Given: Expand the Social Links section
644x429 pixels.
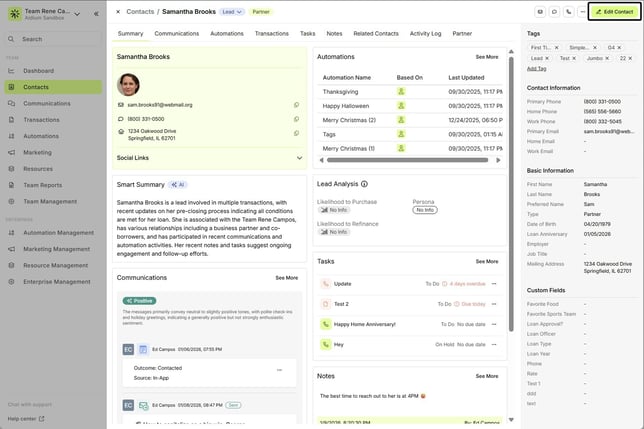Looking at the screenshot, I should (298, 157).
